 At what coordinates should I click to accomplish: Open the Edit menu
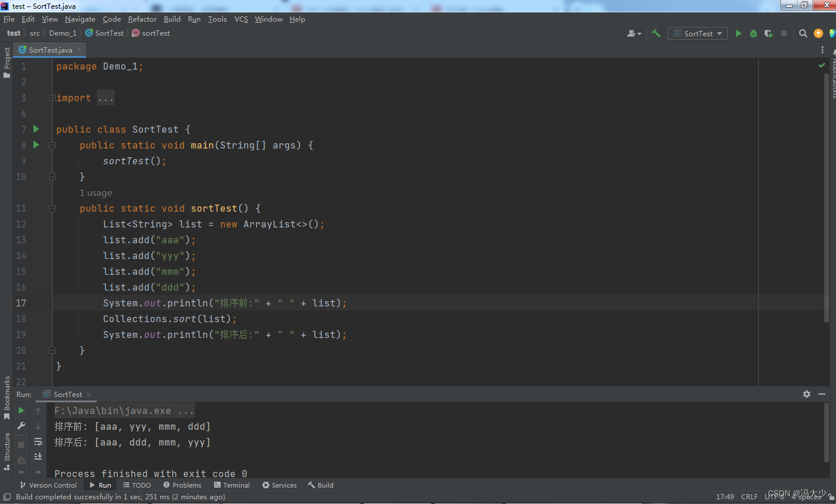(x=28, y=19)
